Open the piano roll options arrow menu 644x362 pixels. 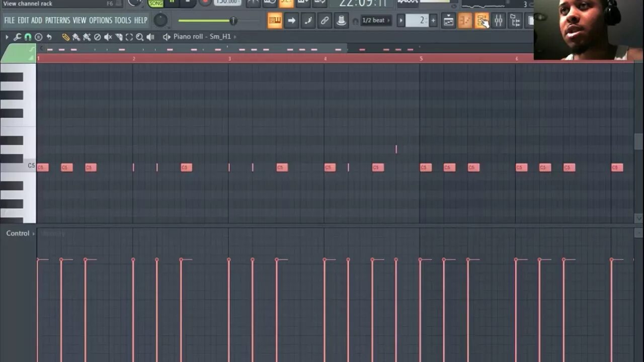click(7, 37)
